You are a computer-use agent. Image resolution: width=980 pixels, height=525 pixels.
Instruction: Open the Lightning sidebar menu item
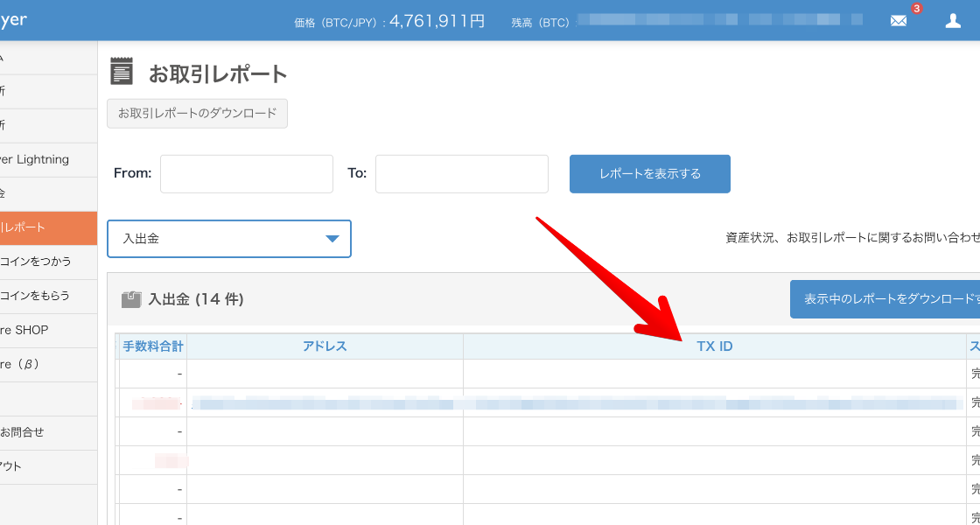[48, 160]
